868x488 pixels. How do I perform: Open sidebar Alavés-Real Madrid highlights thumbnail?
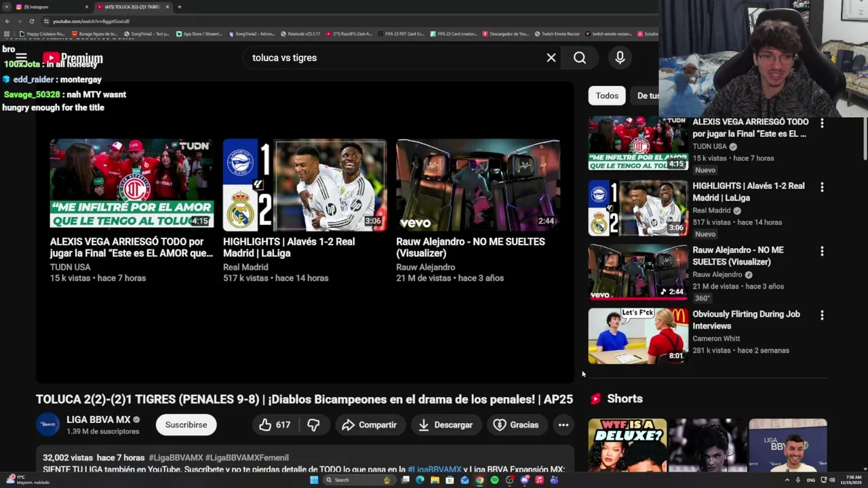638,208
